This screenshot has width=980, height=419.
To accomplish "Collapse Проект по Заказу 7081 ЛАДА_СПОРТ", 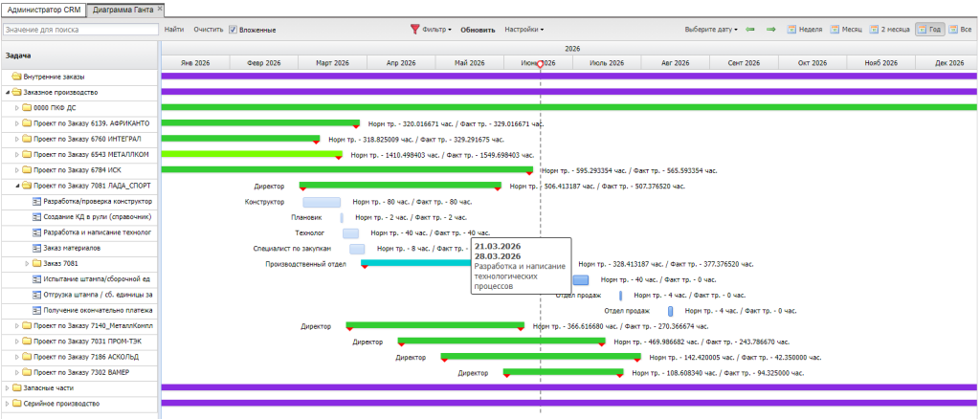I will pyautogui.click(x=17, y=186).
